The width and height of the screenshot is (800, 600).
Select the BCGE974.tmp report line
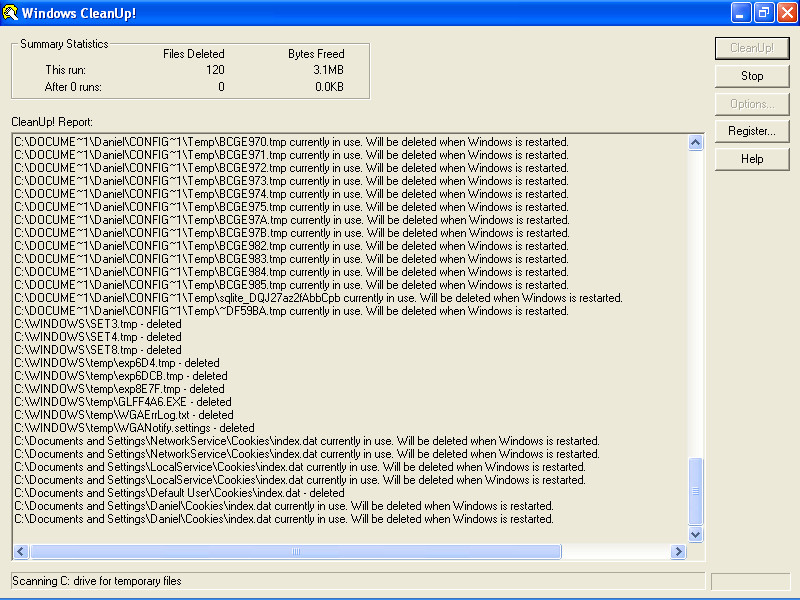click(x=291, y=194)
